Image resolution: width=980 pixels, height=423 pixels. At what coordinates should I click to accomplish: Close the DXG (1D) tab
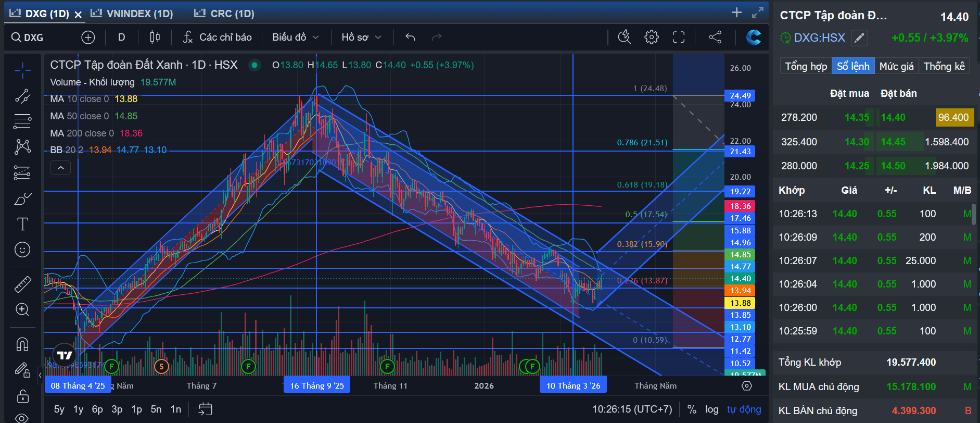78,15
